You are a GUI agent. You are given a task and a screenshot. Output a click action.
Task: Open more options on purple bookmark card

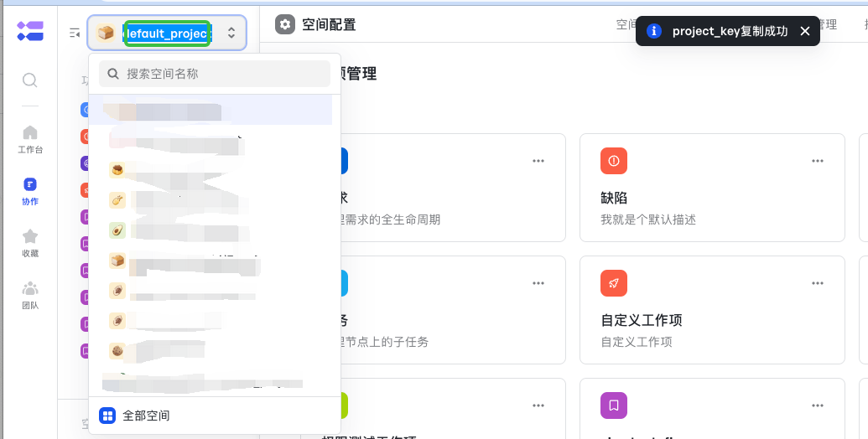pyautogui.click(x=818, y=405)
